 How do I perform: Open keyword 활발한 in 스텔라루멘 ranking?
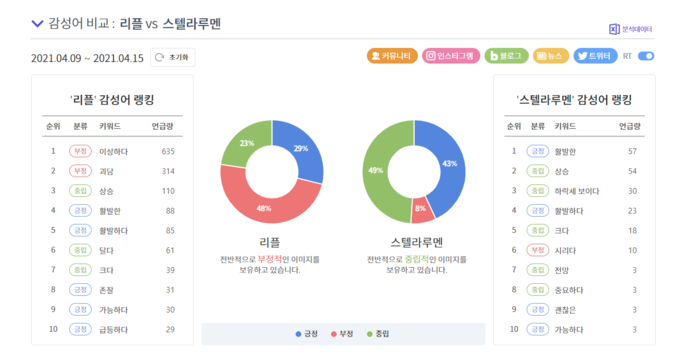tap(565, 152)
